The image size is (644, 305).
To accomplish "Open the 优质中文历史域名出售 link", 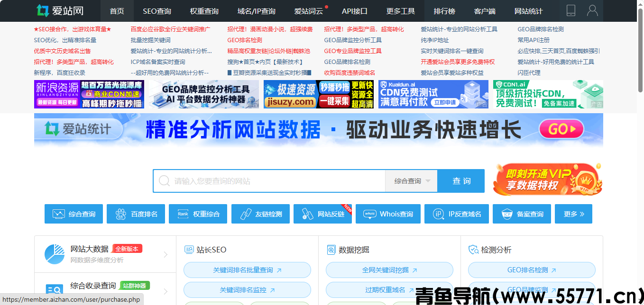I will click(63, 51).
